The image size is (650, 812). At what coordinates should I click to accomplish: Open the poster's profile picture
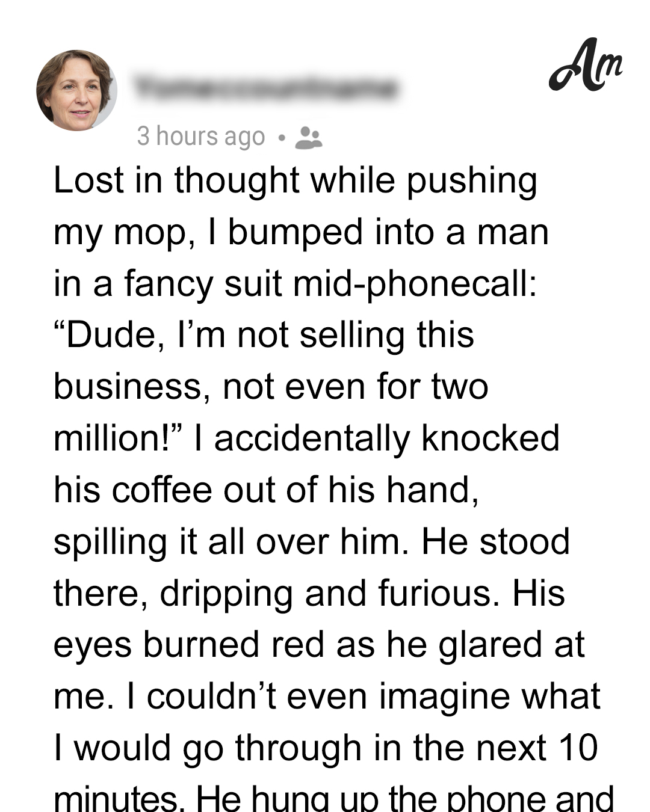(76, 90)
